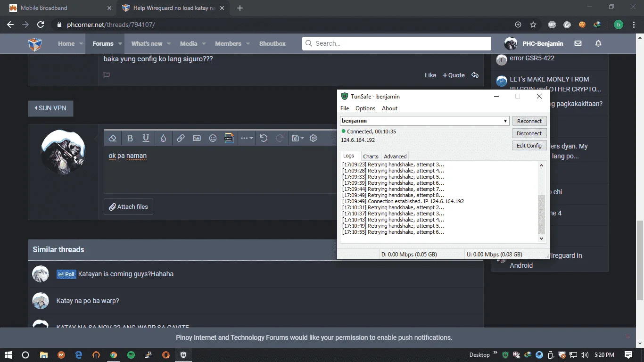
Task: Switch to the Advanced tab in TunSafe
Action: [395, 156]
